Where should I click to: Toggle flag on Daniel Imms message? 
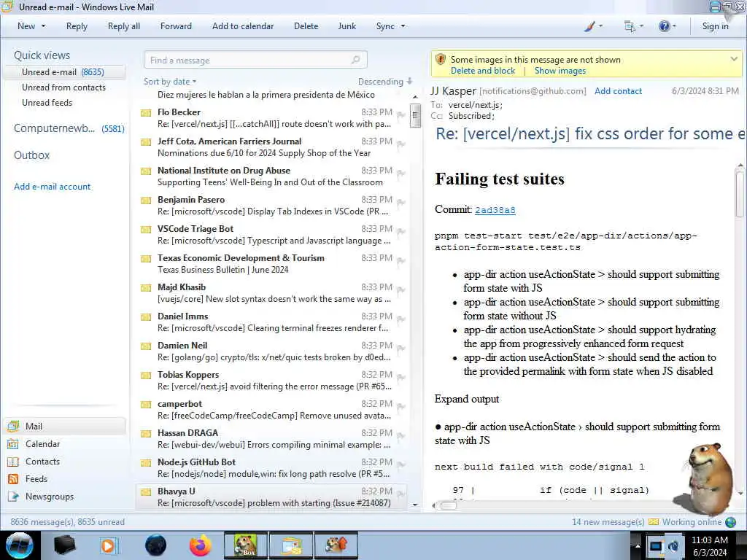tap(401, 319)
